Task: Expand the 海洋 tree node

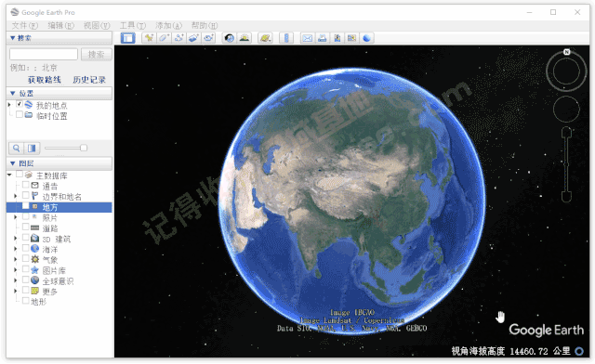Action: coord(16,249)
